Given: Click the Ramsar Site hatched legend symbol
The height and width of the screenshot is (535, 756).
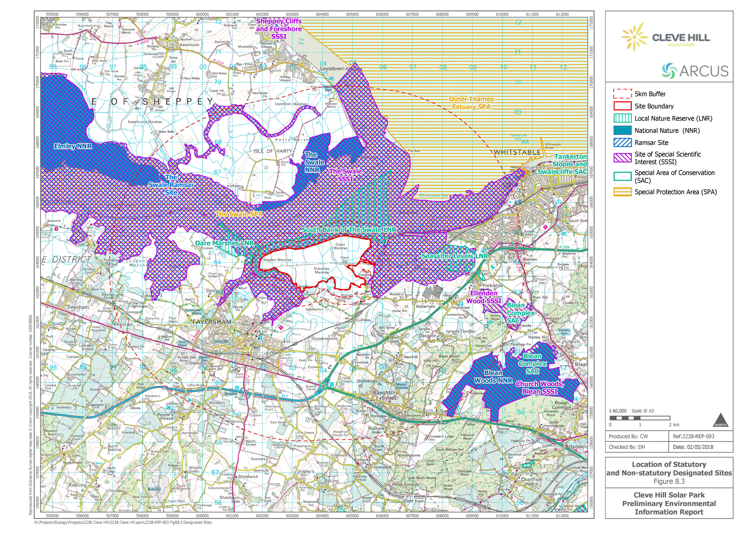Looking at the screenshot, I should pos(622,143).
